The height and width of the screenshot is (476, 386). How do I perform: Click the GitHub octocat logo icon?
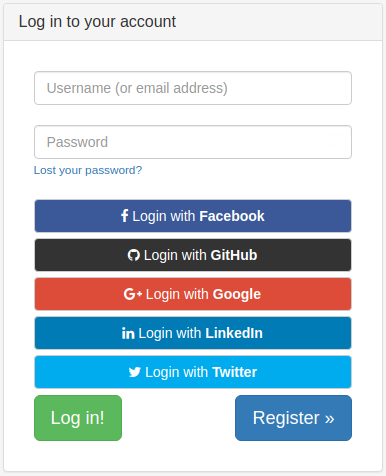pyautogui.click(x=134, y=255)
